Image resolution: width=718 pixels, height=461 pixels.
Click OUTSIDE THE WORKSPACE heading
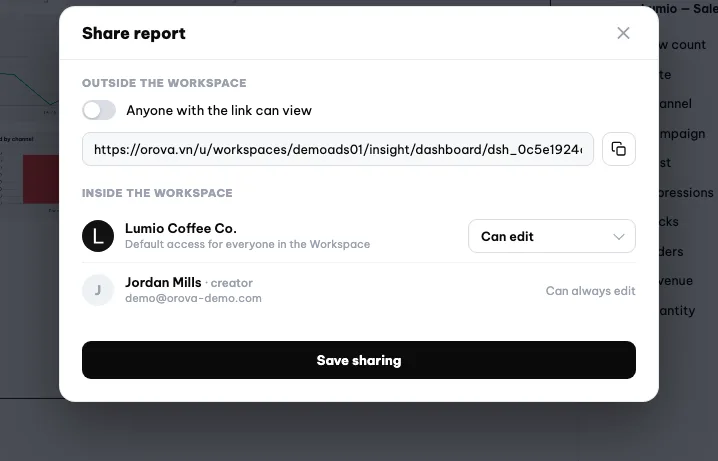coord(164,83)
